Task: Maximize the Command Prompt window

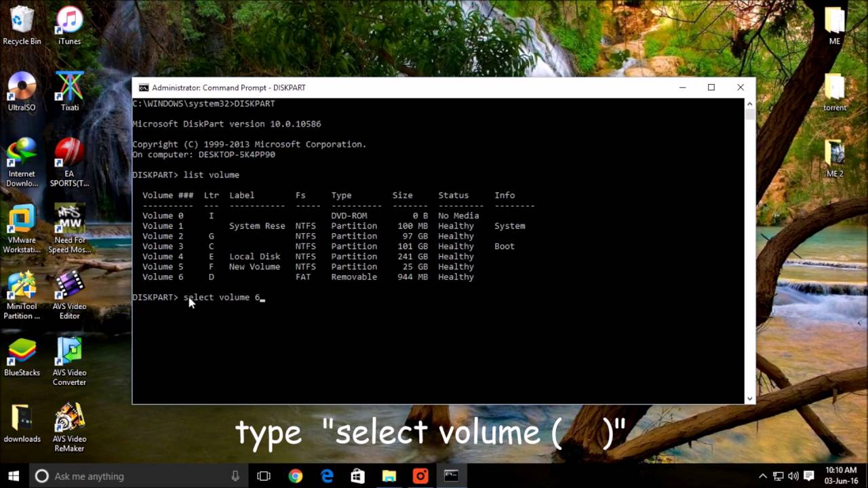Action: click(x=711, y=87)
